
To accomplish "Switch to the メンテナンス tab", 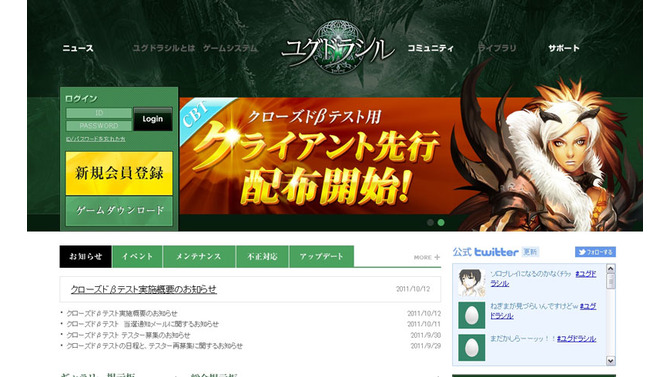I will click(199, 256).
